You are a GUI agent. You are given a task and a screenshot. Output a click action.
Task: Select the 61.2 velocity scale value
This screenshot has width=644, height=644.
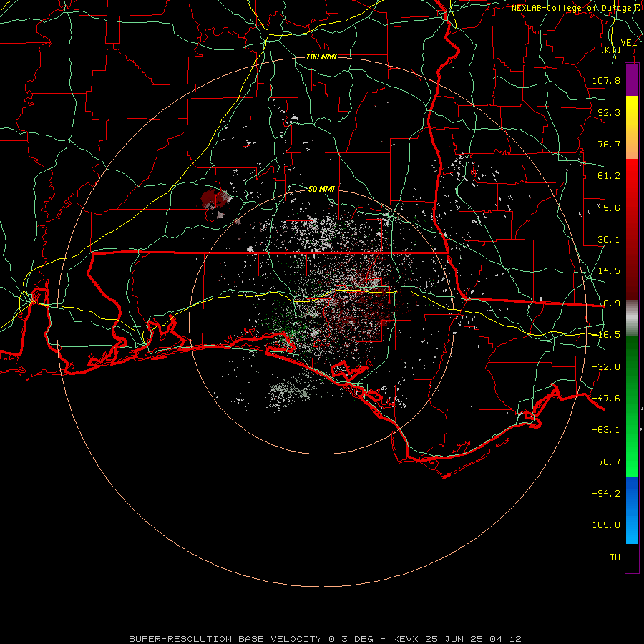point(609,176)
